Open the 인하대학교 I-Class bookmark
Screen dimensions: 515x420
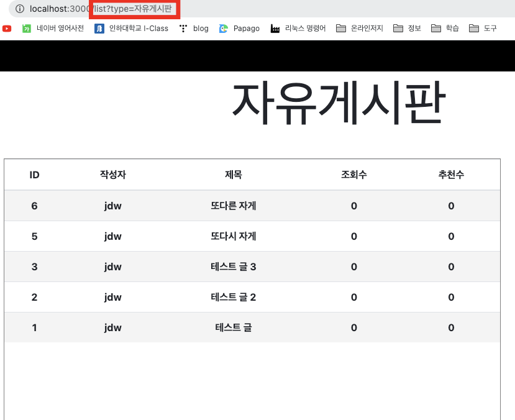point(131,29)
